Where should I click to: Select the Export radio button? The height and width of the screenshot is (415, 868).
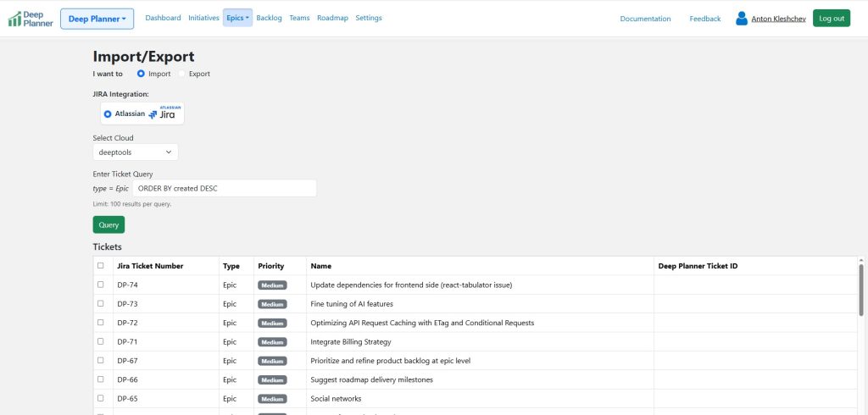point(181,74)
